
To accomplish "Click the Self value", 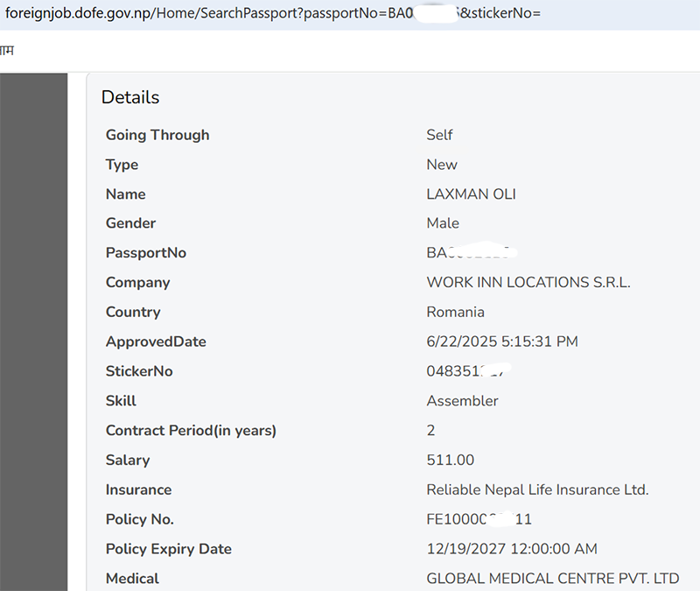I will 439,135.
